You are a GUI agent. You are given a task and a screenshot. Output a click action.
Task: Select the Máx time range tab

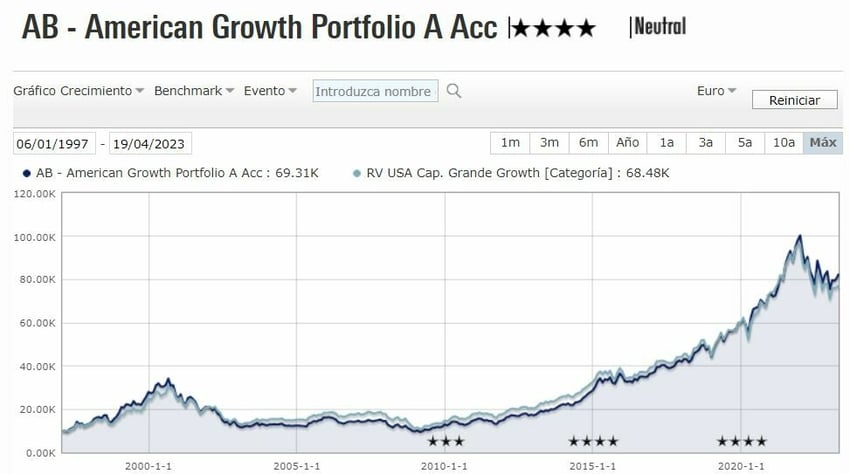pyautogui.click(x=823, y=142)
